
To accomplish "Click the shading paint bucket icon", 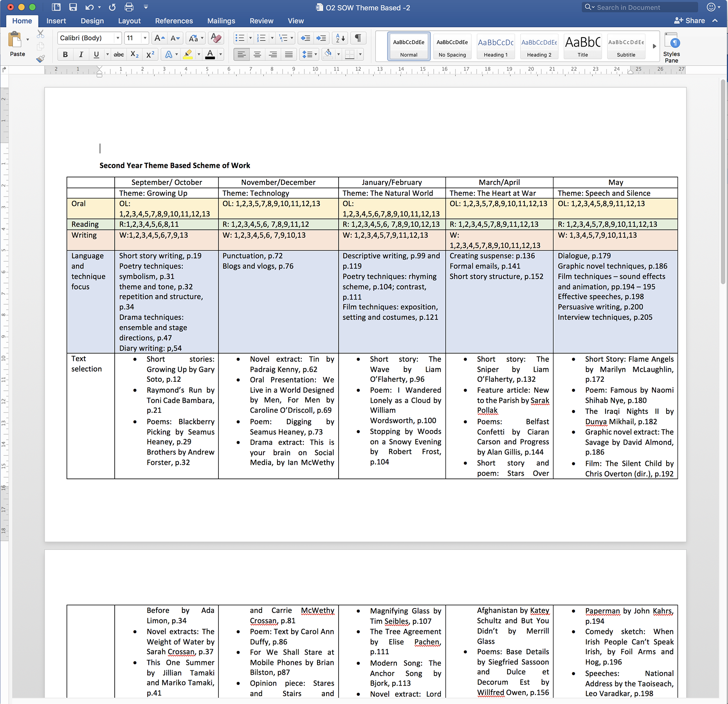I will pos(328,54).
